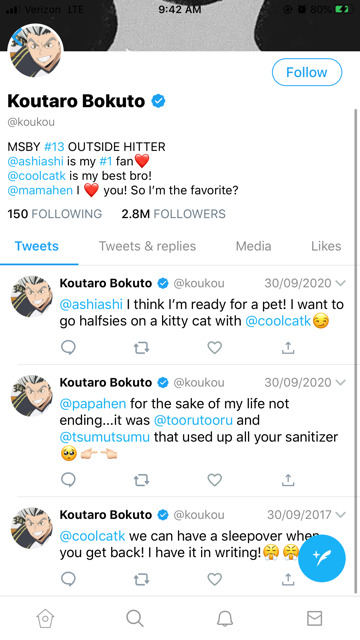Open the Search magnifier icon
This screenshot has height=640, width=360.
[135, 618]
